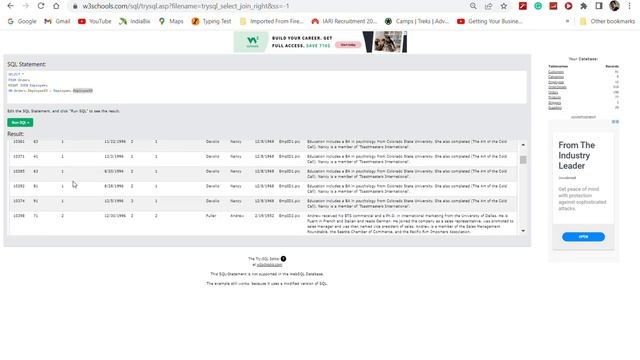The height and width of the screenshot is (360, 640).
Task: Open the IndiaBix bookmark
Action: [134, 21]
